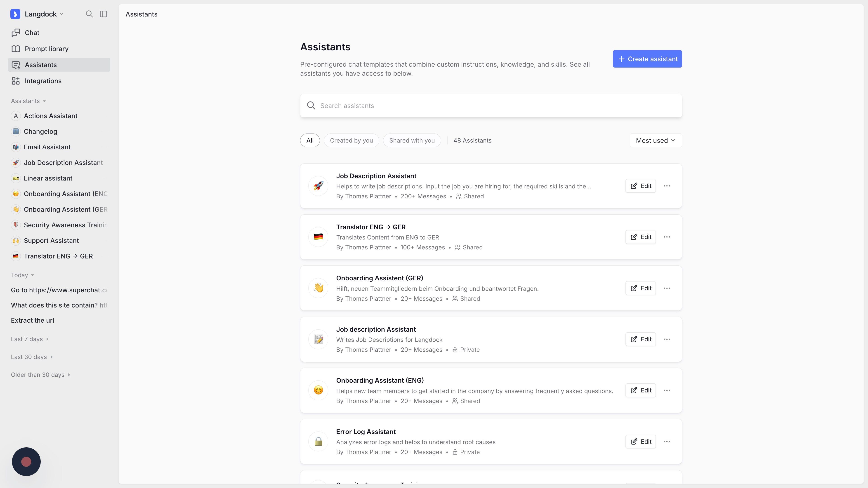Image resolution: width=868 pixels, height=488 pixels.
Task: Click the sidebar search magnifier icon
Action: (89, 14)
